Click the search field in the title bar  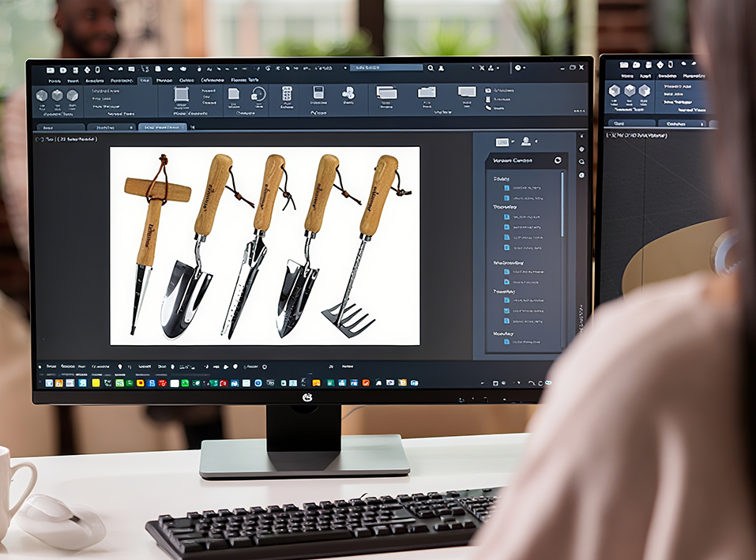point(386,68)
